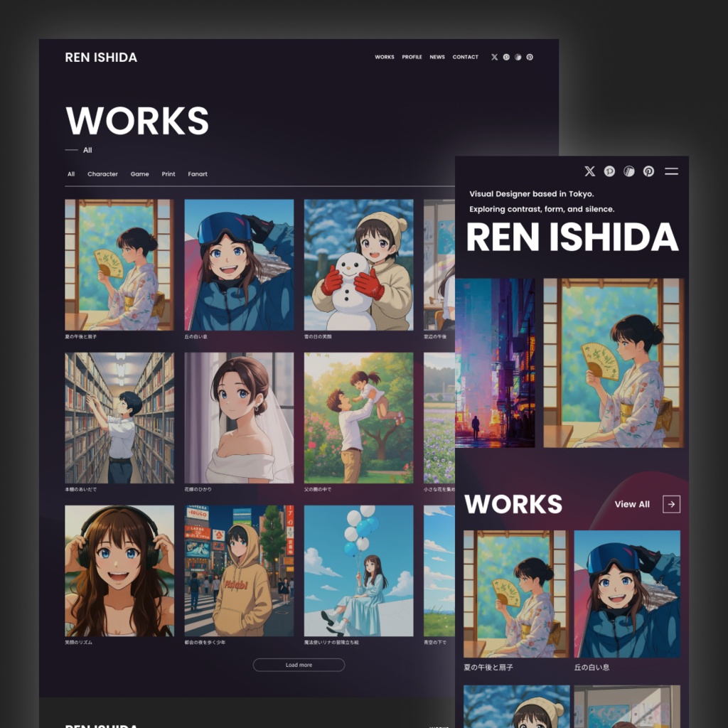Viewport: 728px width, 728px height.
Task: Expand the View All works section
Action: (x=632, y=504)
